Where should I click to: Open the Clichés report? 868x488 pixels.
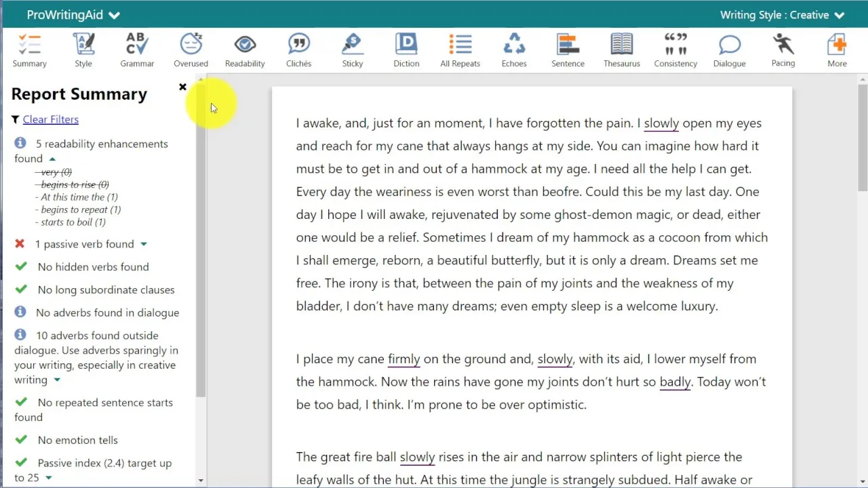coord(298,50)
